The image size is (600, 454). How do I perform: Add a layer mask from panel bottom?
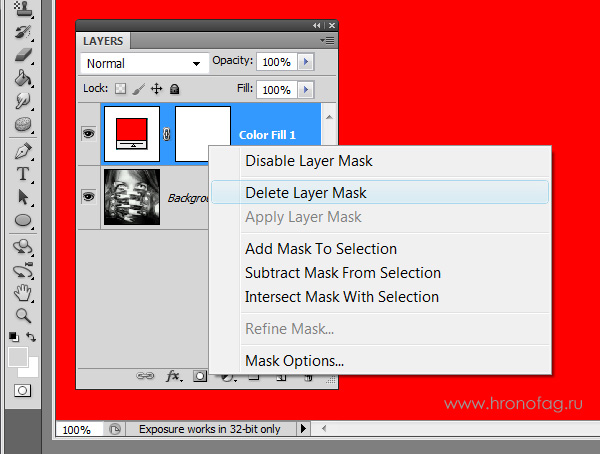(200, 376)
